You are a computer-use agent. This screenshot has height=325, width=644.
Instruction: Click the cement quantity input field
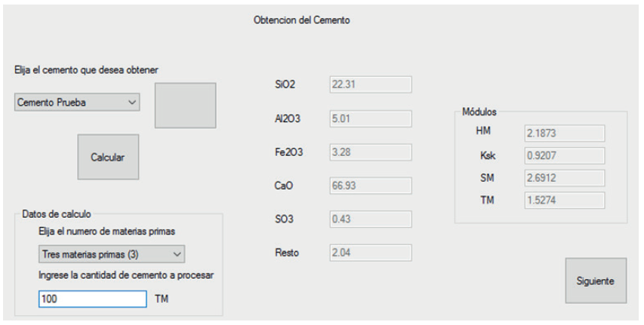coord(92,299)
